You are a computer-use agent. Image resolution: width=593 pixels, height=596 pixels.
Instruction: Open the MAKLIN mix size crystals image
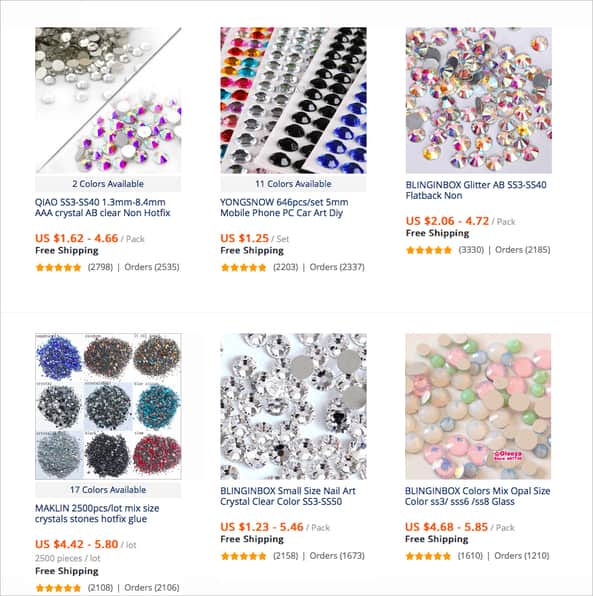coord(108,406)
